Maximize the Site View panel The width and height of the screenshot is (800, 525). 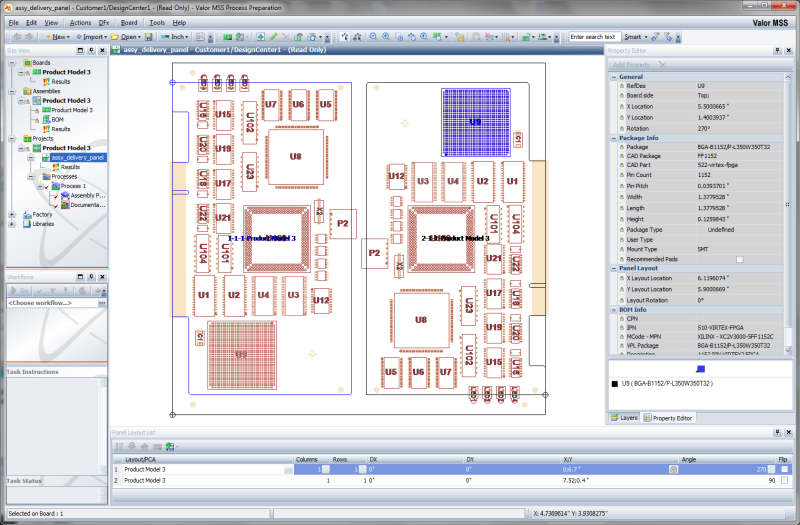pyautogui.click(x=80, y=51)
